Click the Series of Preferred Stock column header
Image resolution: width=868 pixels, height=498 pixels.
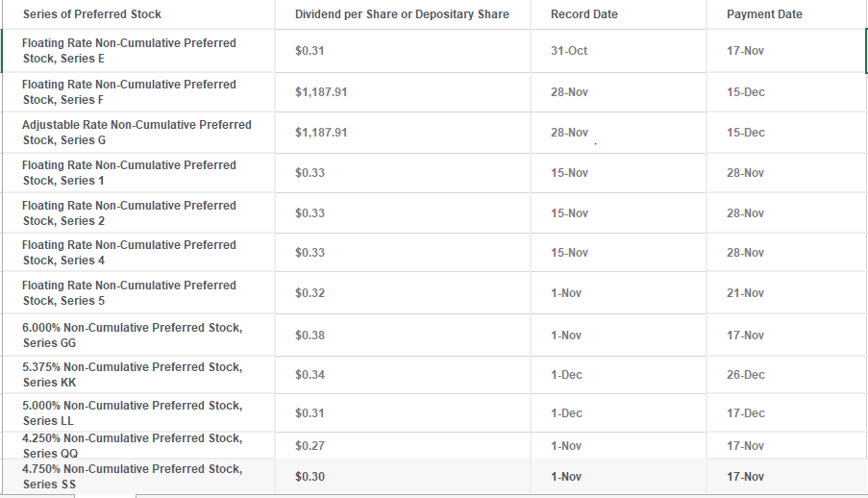[92, 14]
